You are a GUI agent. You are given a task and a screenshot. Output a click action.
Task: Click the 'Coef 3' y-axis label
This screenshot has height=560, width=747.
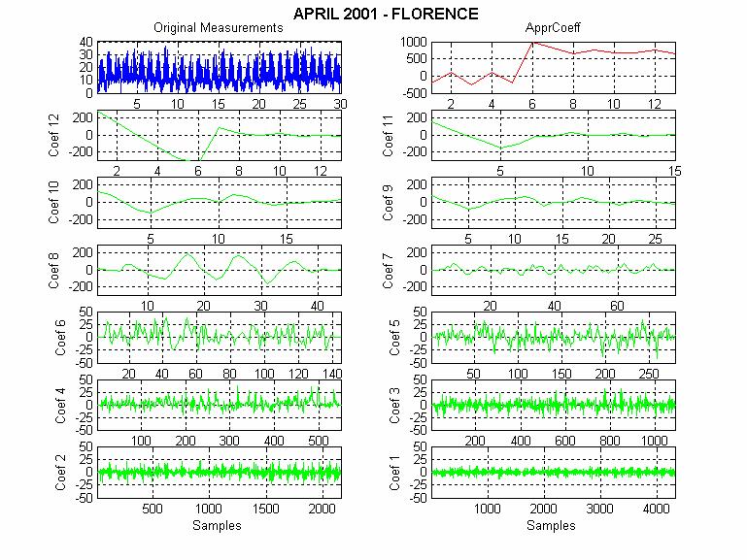394,406
